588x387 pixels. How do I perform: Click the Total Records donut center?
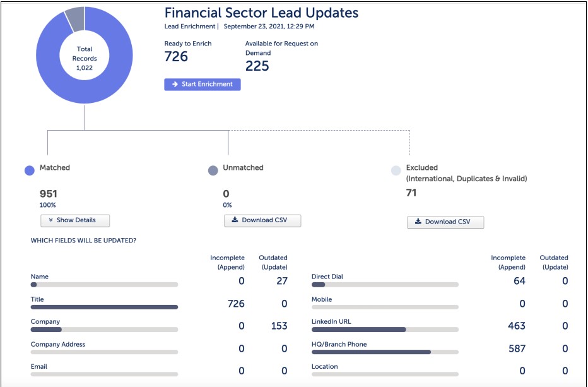pos(84,56)
